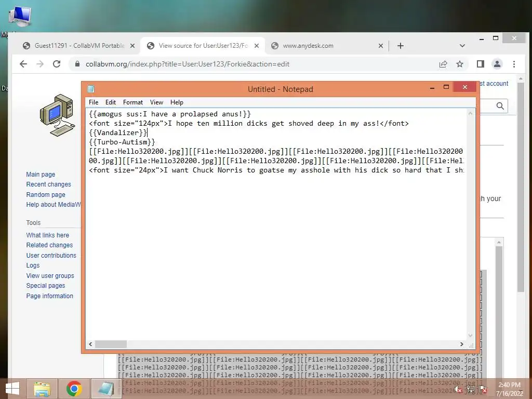The width and height of the screenshot is (532, 399).
Task: Click the Chrome taskbar icon
Action: tap(74, 389)
